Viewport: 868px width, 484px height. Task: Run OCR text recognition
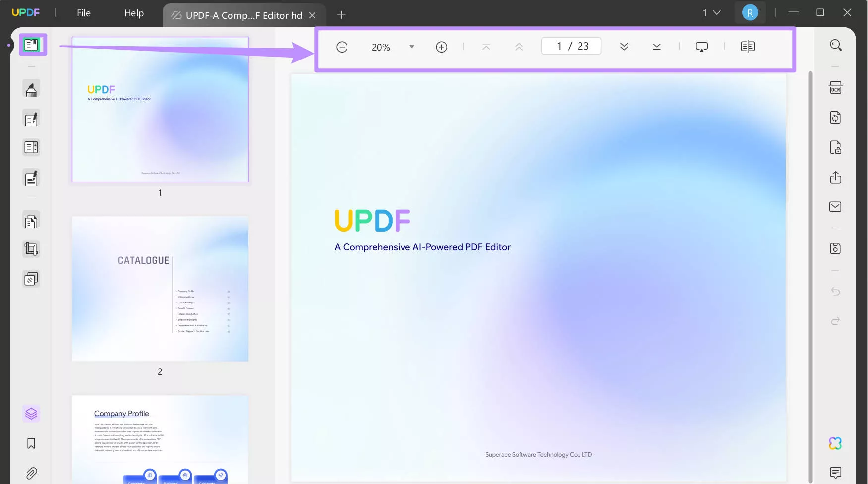[836, 87]
